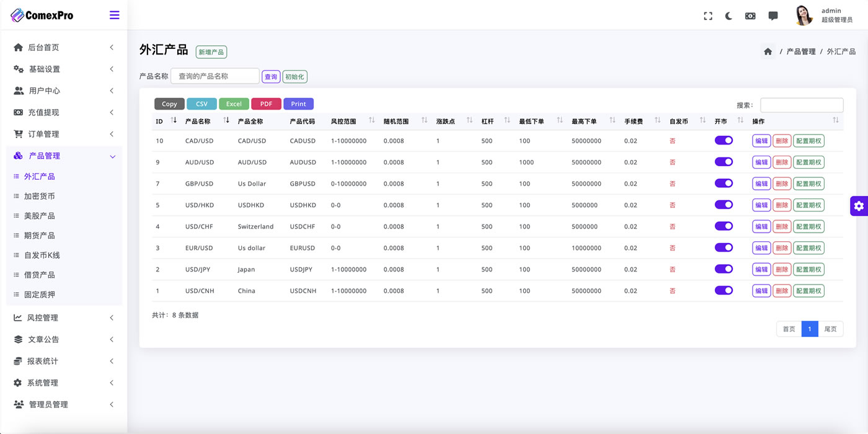Click 编辑 for the GBP/USD row
Viewport: 868px width, 434px height.
pos(761,184)
